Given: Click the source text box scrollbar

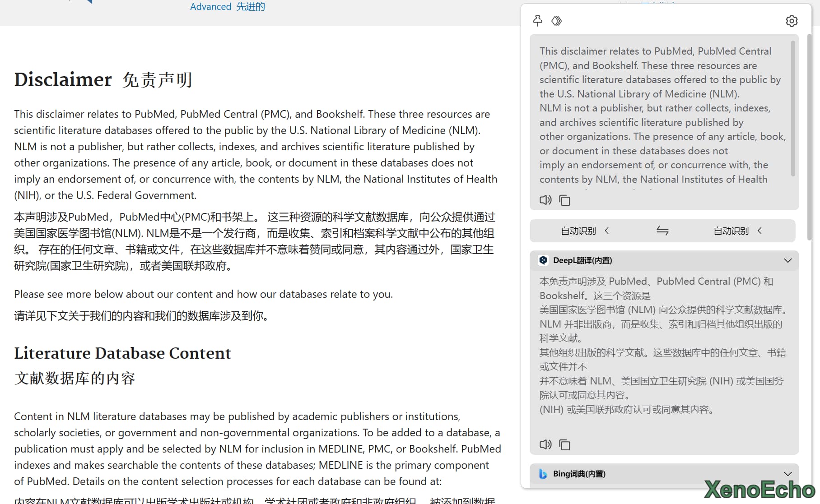Looking at the screenshot, I should tap(793, 108).
